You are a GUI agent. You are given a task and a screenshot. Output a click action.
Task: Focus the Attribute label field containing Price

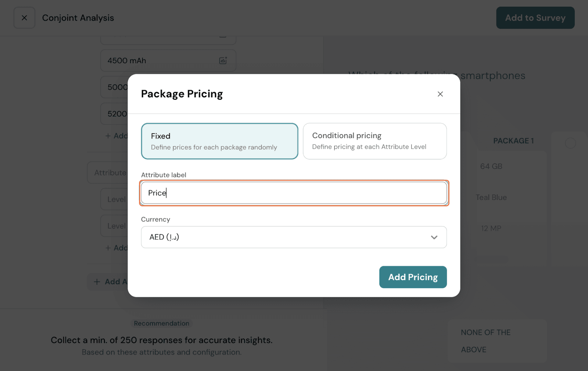pyautogui.click(x=294, y=193)
